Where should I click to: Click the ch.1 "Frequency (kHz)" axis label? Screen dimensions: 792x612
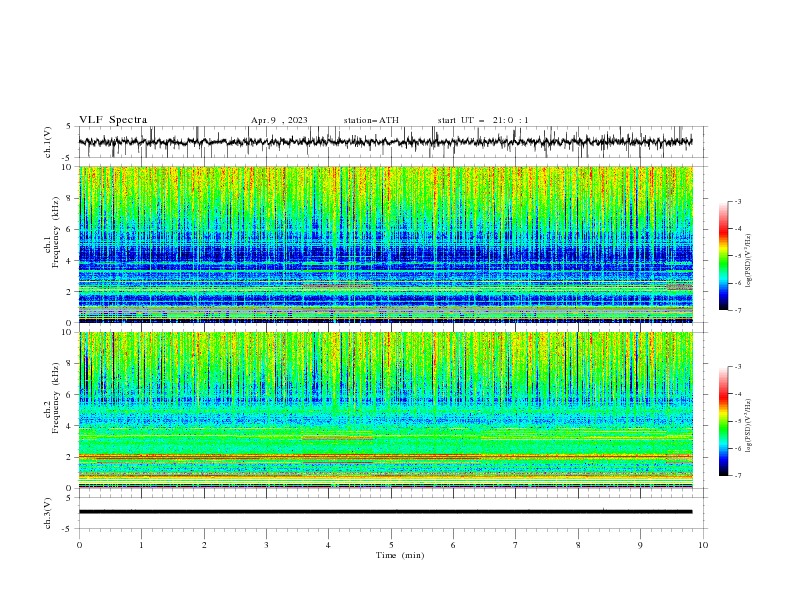[x=56, y=233]
